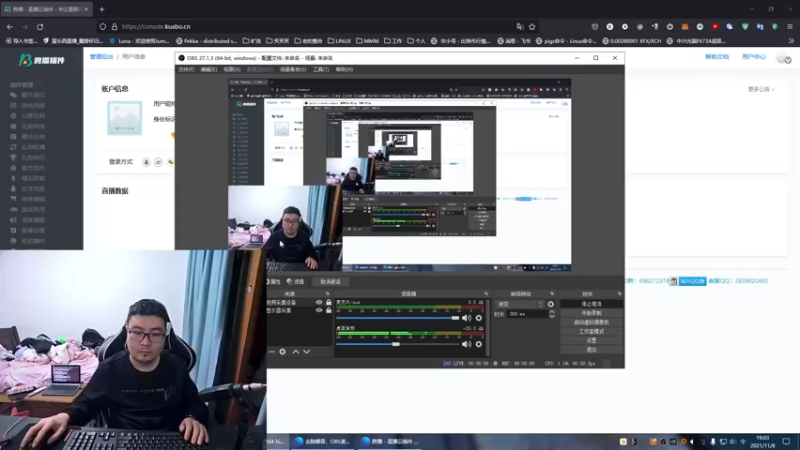Click 开始录制 button in OBS controls
Image resolution: width=800 pixels, height=450 pixels.
pos(591,313)
